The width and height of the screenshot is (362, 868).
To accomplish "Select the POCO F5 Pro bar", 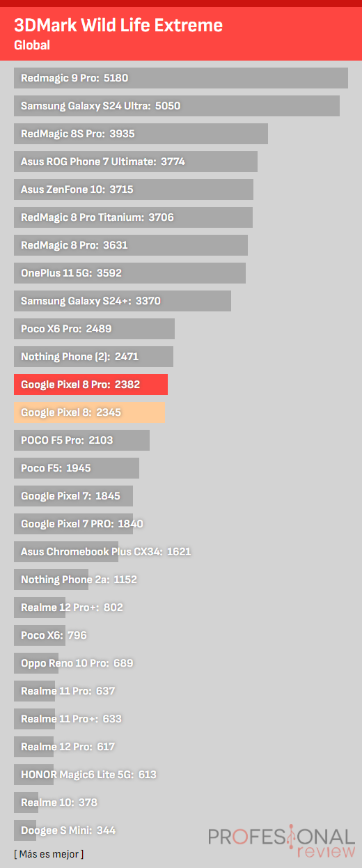I will pyautogui.click(x=81, y=440).
